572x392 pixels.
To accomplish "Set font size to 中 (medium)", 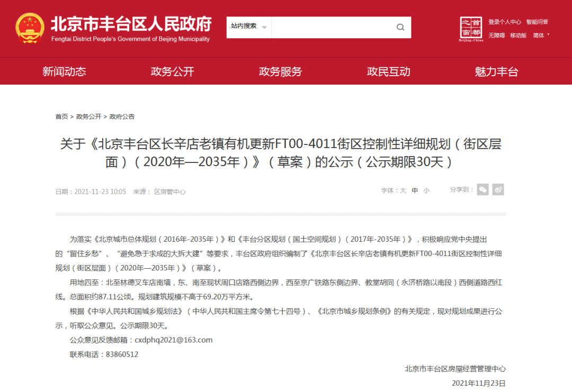I will tap(415, 190).
